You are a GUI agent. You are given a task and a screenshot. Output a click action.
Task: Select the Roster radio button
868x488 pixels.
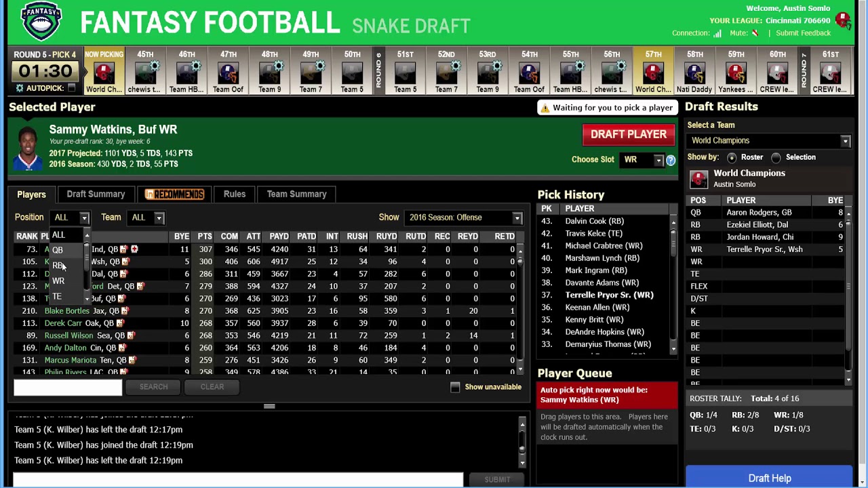point(732,157)
